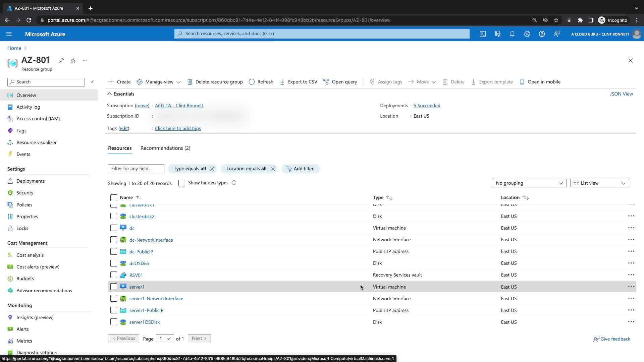The image size is (644, 362).
Task: Open the No grouping dropdown
Action: coord(529,183)
